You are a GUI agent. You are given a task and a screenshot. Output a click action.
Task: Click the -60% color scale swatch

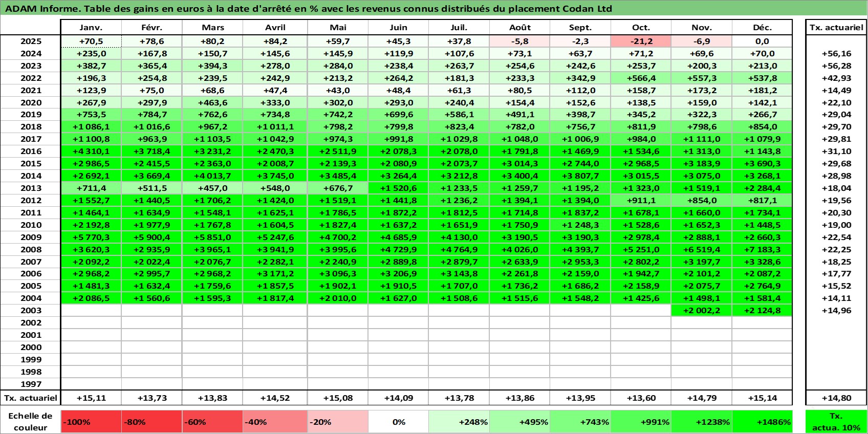(x=212, y=422)
